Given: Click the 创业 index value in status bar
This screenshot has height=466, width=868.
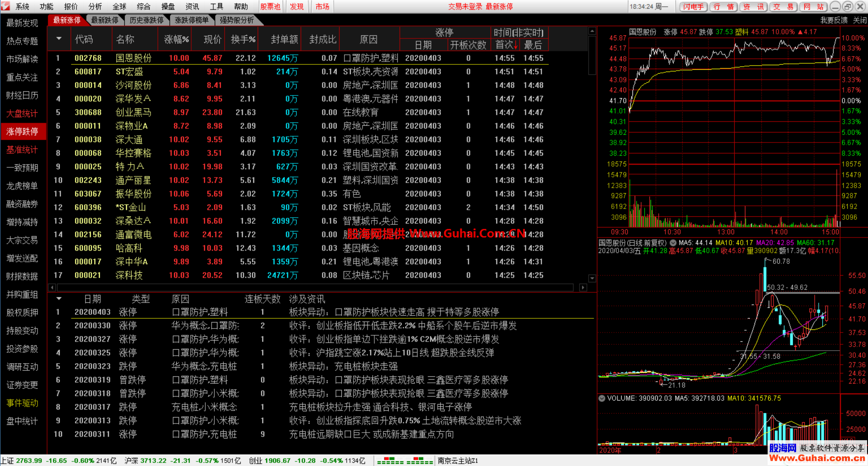Looking at the screenshot, I should click(278, 461).
